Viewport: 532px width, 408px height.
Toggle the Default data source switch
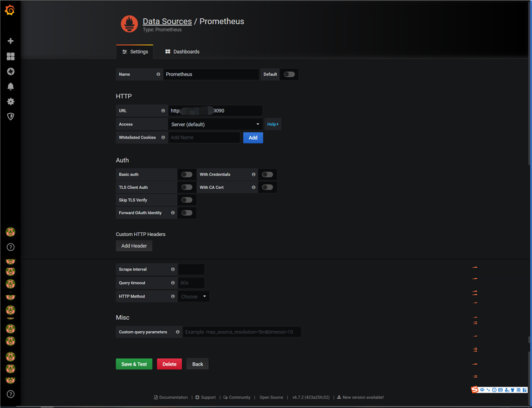tap(289, 75)
